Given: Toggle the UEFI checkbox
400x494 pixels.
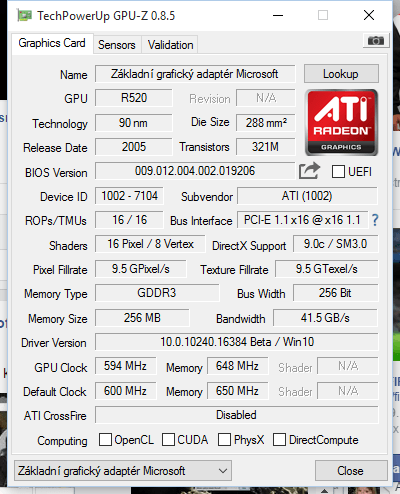Looking at the screenshot, I should point(338,172).
